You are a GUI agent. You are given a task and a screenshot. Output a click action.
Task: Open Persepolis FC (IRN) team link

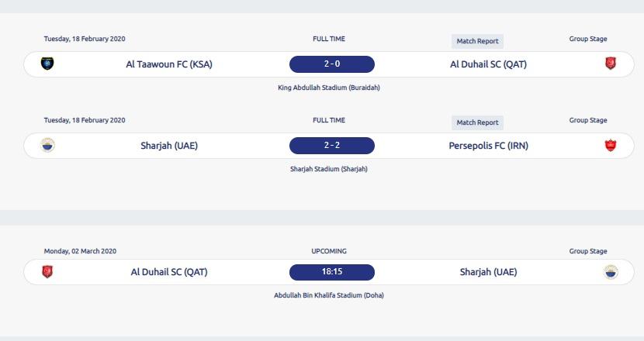click(488, 145)
